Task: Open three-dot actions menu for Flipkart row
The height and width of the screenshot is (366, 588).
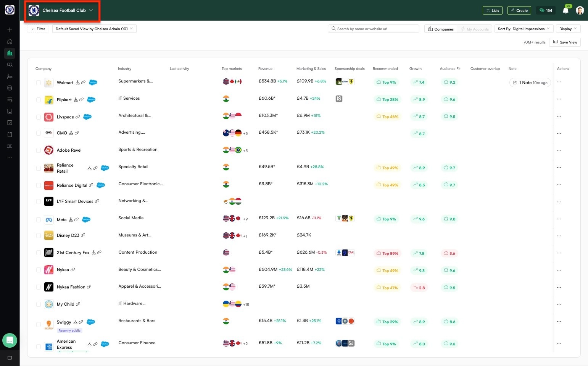Action: click(559, 99)
